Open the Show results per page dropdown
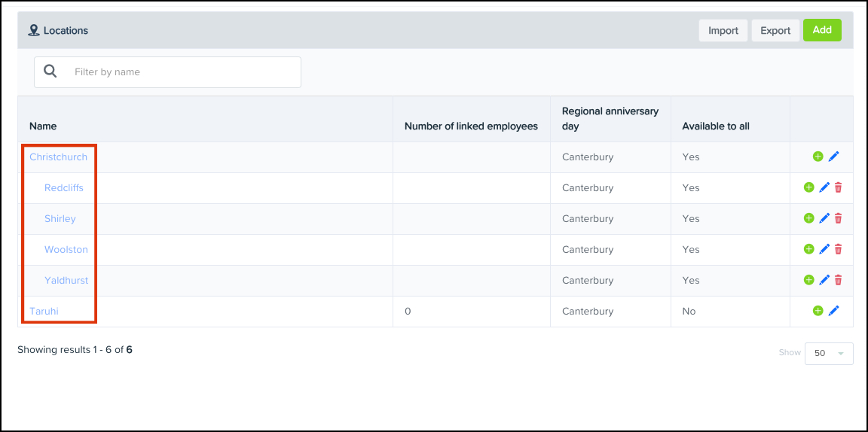 click(829, 353)
